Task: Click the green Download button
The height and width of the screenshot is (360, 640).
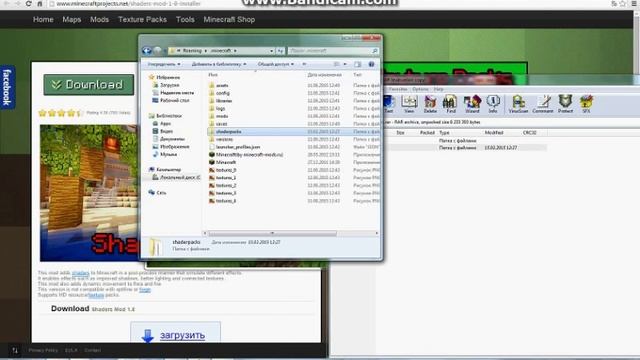Action: pos(89,84)
